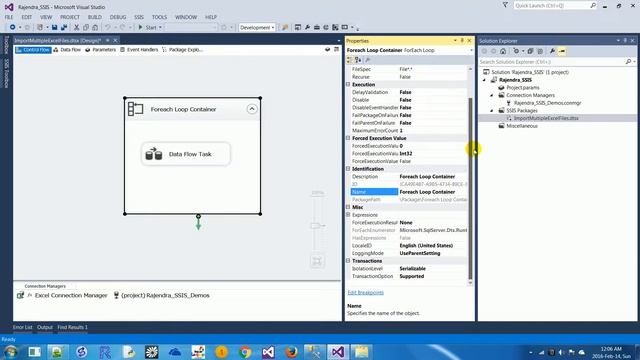Collapse the Identification property category
This screenshot has width=640, height=360.
point(348,169)
